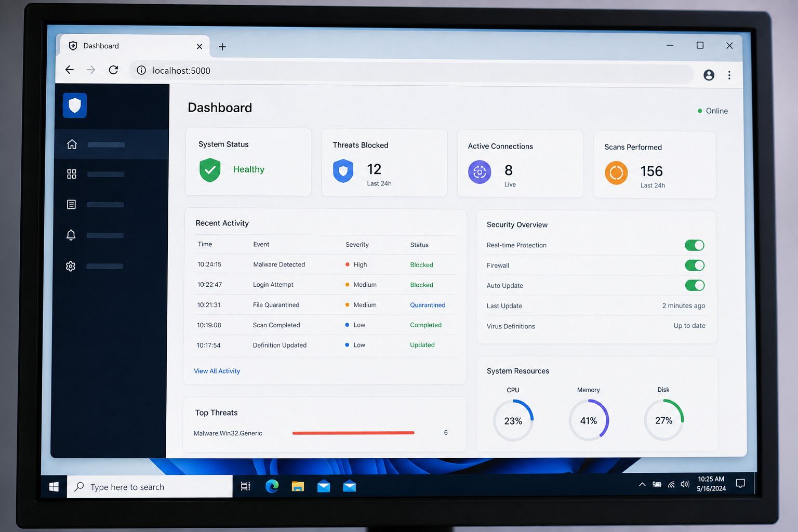Open Task View on taskbar
The image size is (798, 532).
coord(245,486)
